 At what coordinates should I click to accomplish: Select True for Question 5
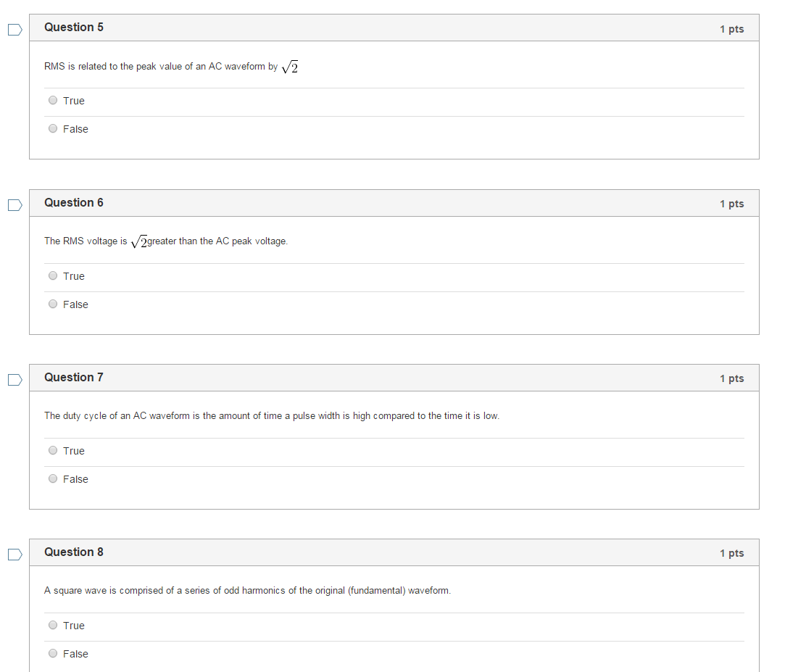click(x=53, y=100)
